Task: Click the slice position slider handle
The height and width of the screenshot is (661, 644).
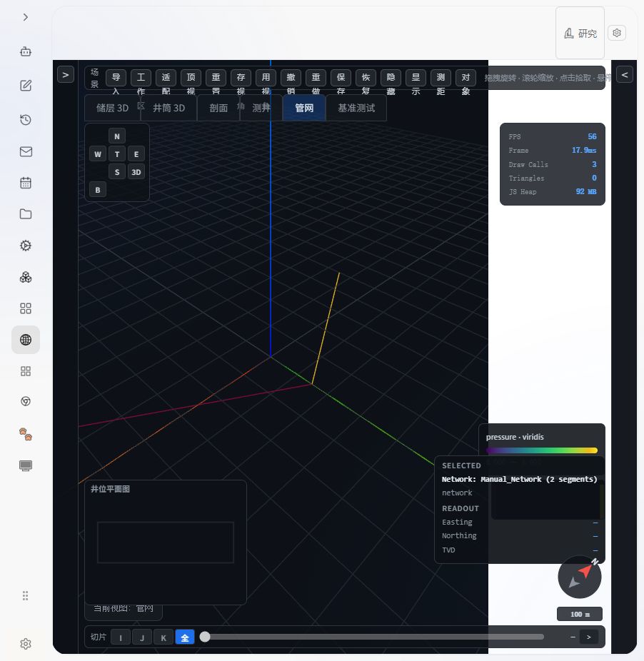Action: (205, 637)
